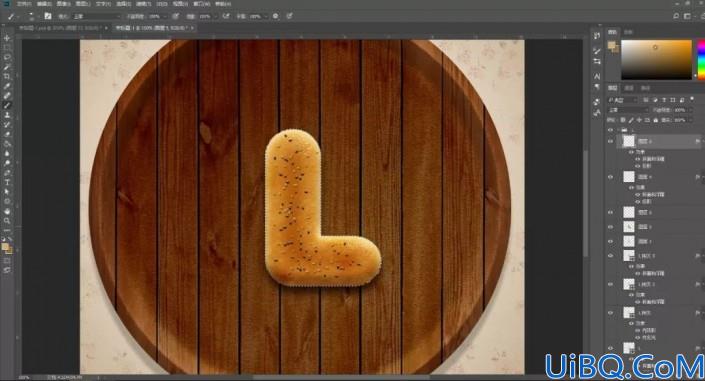This screenshot has height=381, width=705.
Task: Select the Gradient tool
Action: point(7,144)
